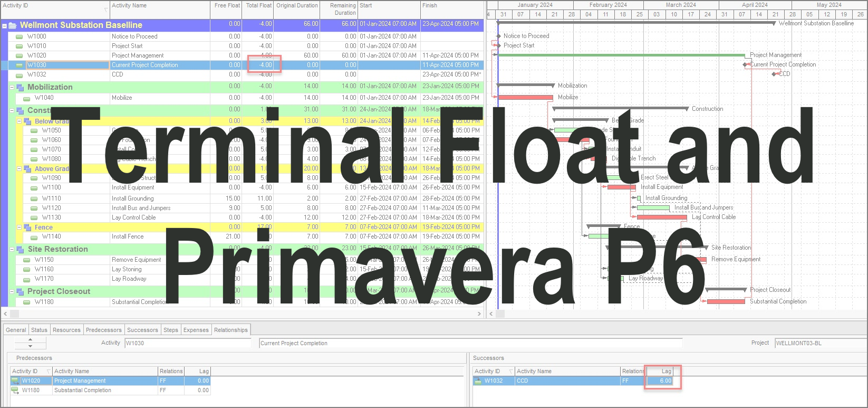Viewport: 868px width, 408px height.
Task: Click the W1050 activity icon
Action: pyautogui.click(x=34, y=130)
